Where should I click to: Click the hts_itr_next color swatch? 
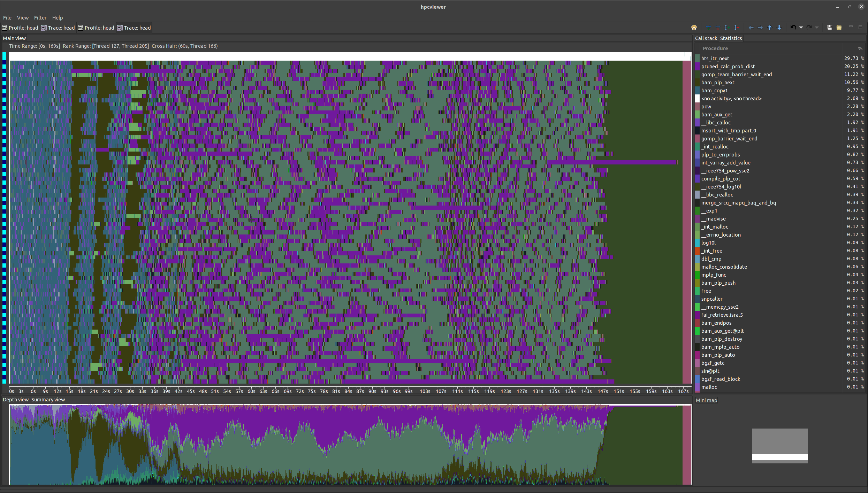pos(698,59)
